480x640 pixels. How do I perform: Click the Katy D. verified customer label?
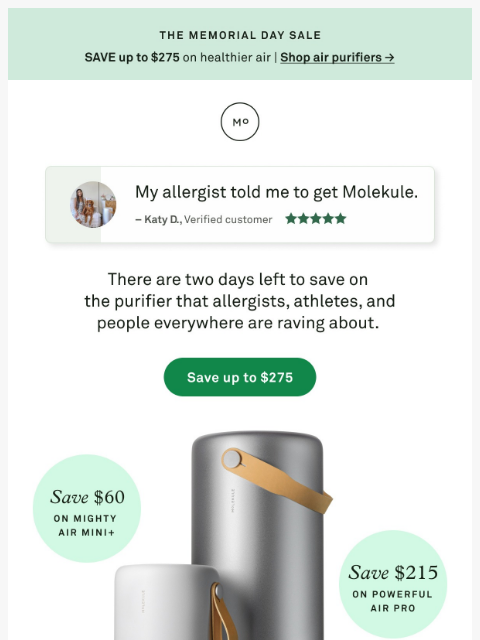tap(204, 220)
